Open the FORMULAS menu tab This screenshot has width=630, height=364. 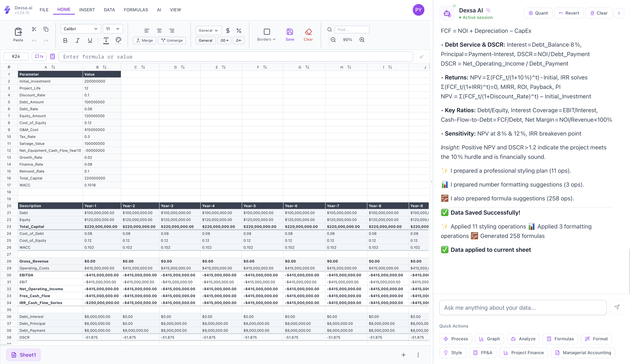pyautogui.click(x=136, y=10)
